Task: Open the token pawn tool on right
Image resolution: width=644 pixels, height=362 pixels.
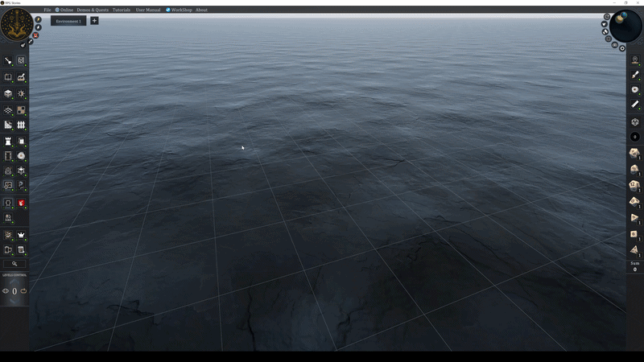Action: 635,60
